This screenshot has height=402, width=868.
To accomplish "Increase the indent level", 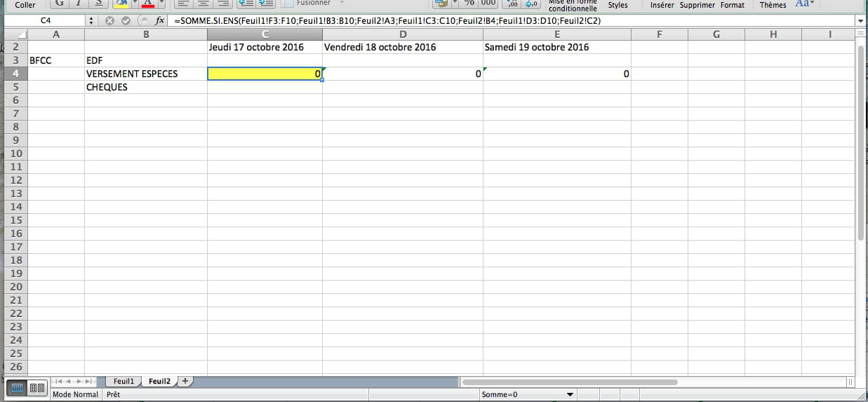I will 265,4.
